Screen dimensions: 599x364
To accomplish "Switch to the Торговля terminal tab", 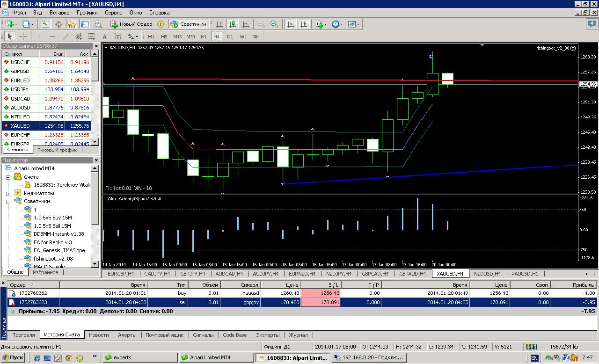I will [x=24, y=335].
